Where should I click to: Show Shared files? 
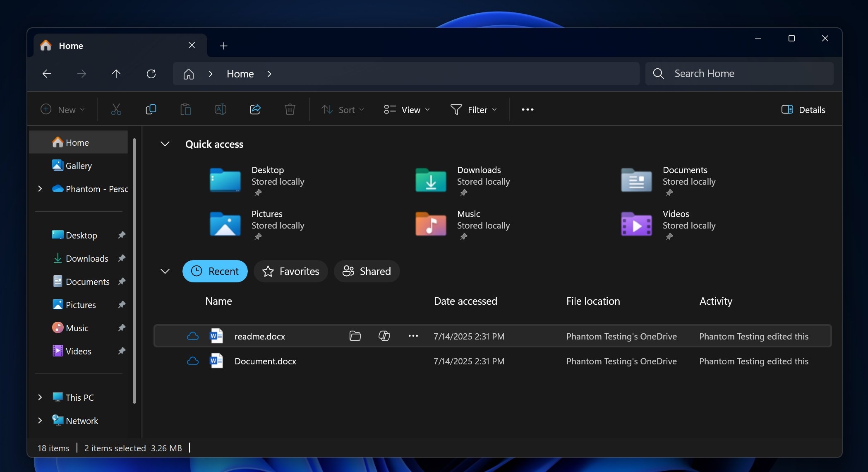click(366, 271)
